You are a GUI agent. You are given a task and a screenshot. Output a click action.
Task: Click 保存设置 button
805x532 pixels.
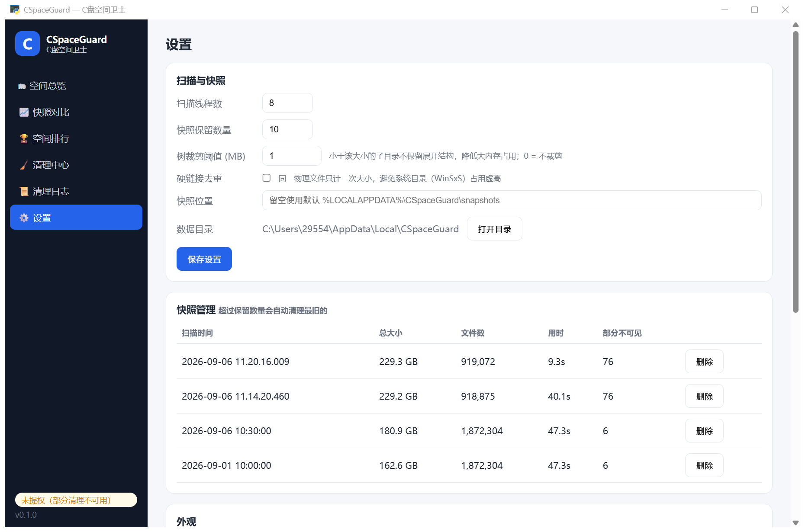click(x=204, y=259)
